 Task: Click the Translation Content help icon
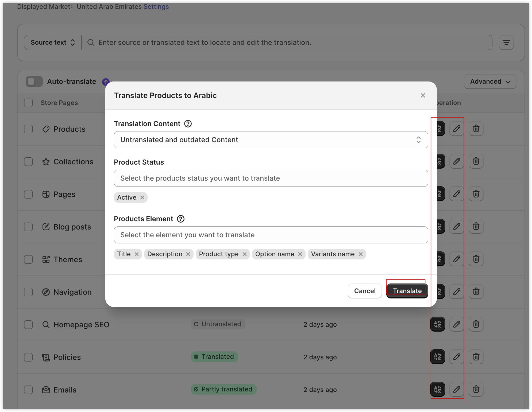pyautogui.click(x=188, y=124)
